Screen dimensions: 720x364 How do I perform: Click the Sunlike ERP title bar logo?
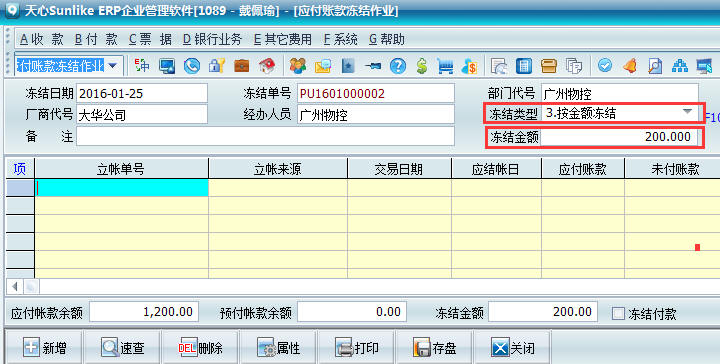pyautogui.click(x=12, y=10)
